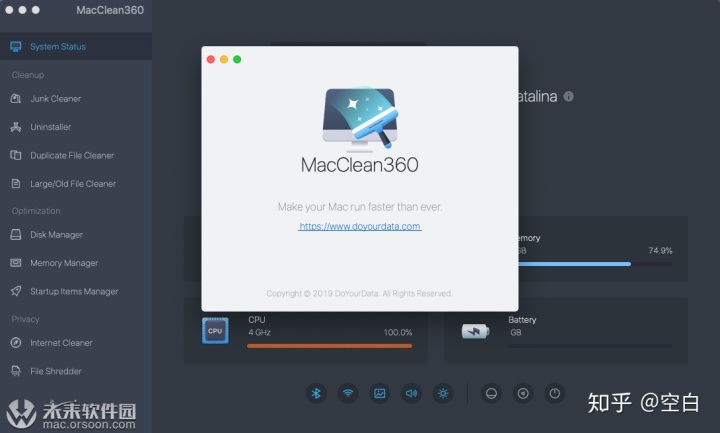Click the 4 GHz CPU speed text
This screenshot has width=720, height=433.
tap(259, 332)
